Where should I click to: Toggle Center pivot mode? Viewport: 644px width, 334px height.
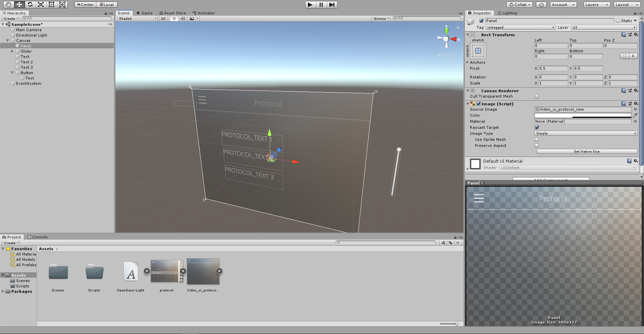(86, 5)
